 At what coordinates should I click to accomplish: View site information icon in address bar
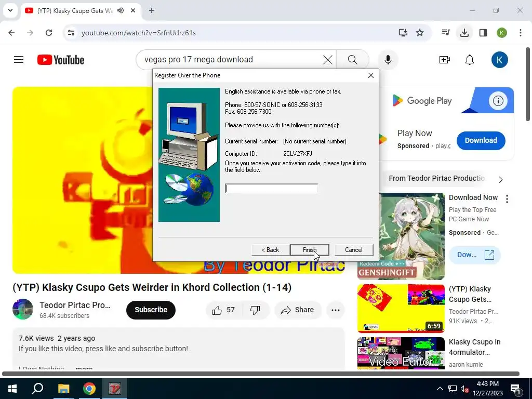pyautogui.click(x=71, y=33)
